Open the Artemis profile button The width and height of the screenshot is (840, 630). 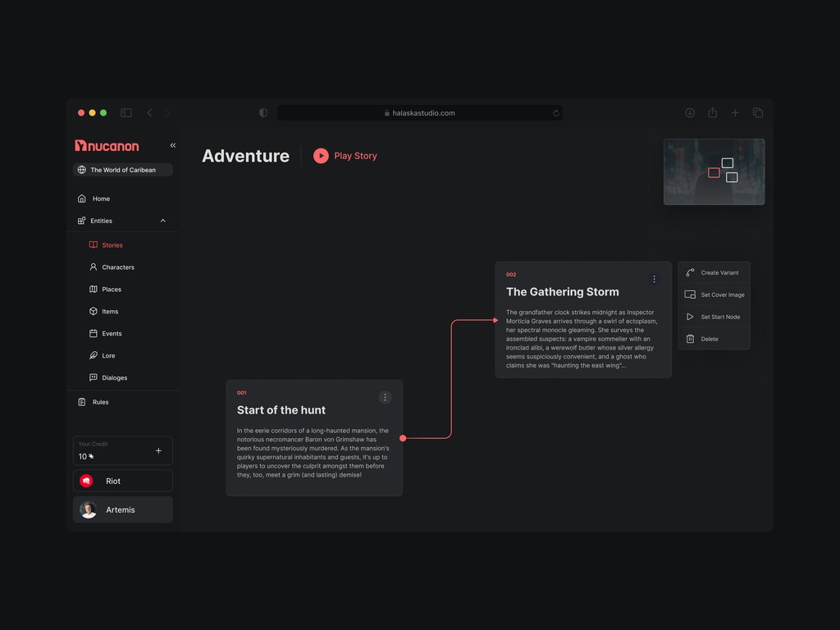click(x=123, y=509)
